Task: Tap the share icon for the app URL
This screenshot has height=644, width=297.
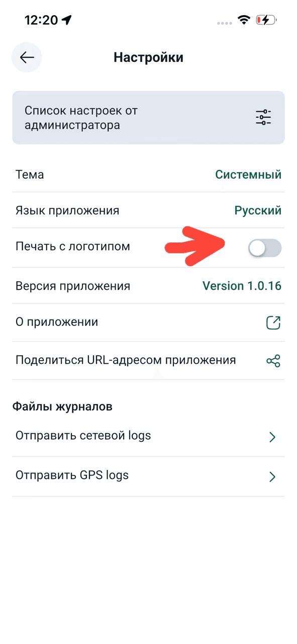Action: (273, 361)
